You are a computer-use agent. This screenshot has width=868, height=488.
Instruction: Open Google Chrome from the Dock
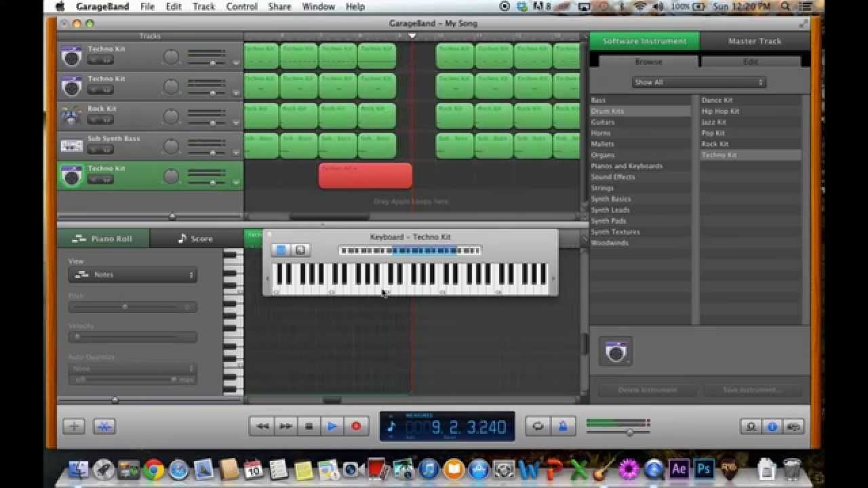[x=153, y=469]
